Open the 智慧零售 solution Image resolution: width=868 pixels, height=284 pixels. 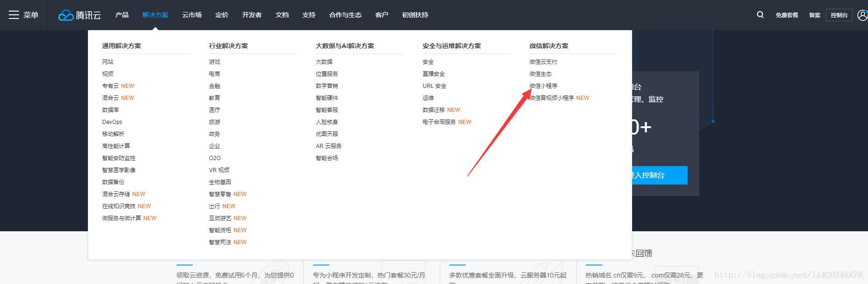pos(220,194)
